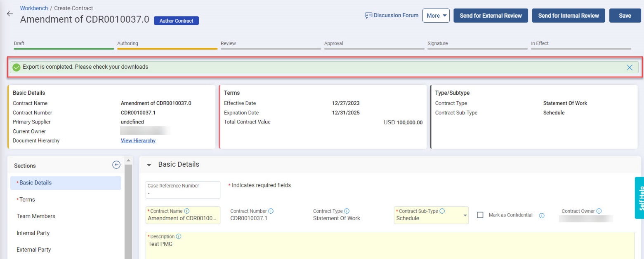644x259 pixels.
Task: Click the back arrow beside the contract title
Action: click(x=10, y=14)
